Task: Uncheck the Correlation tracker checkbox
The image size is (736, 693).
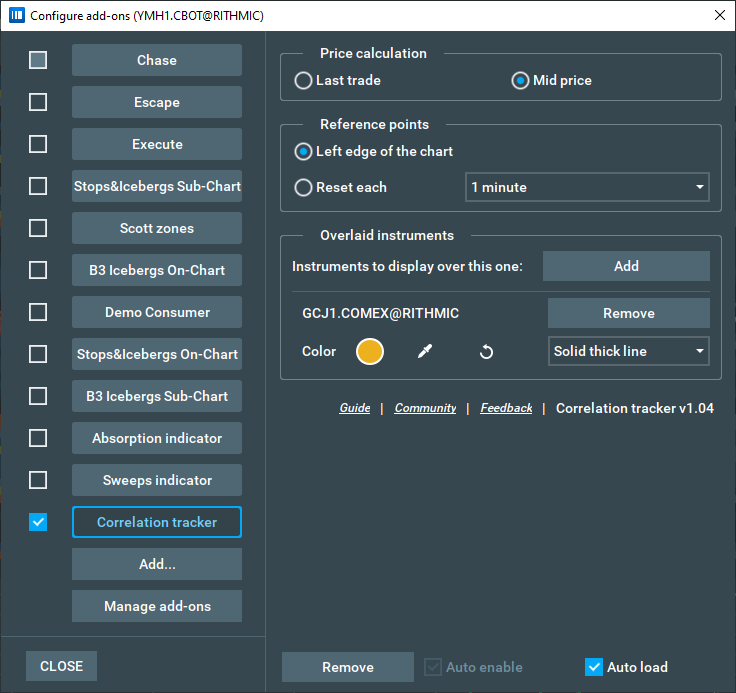Action: point(38,522)
